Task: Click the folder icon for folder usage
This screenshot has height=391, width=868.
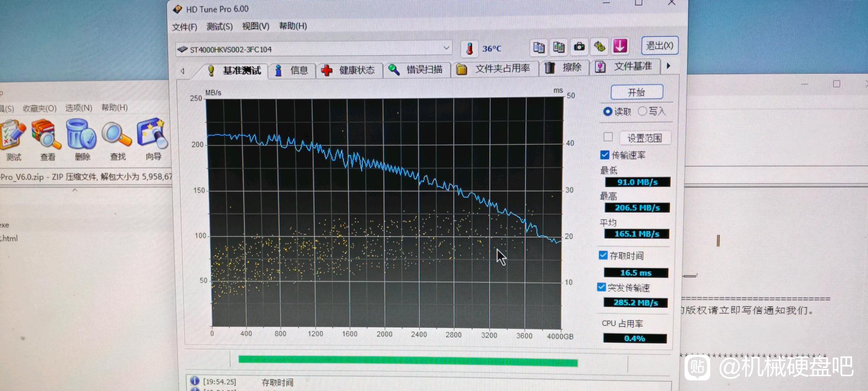Action: 461,69
